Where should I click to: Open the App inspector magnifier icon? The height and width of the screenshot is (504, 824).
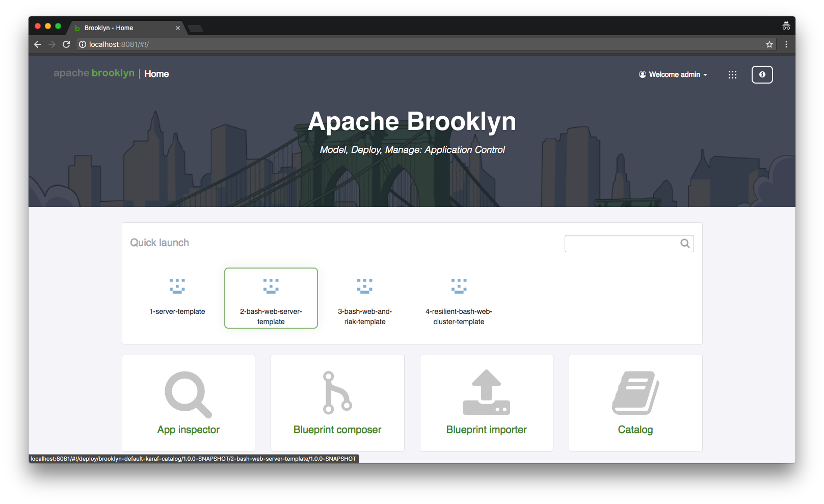188,394
